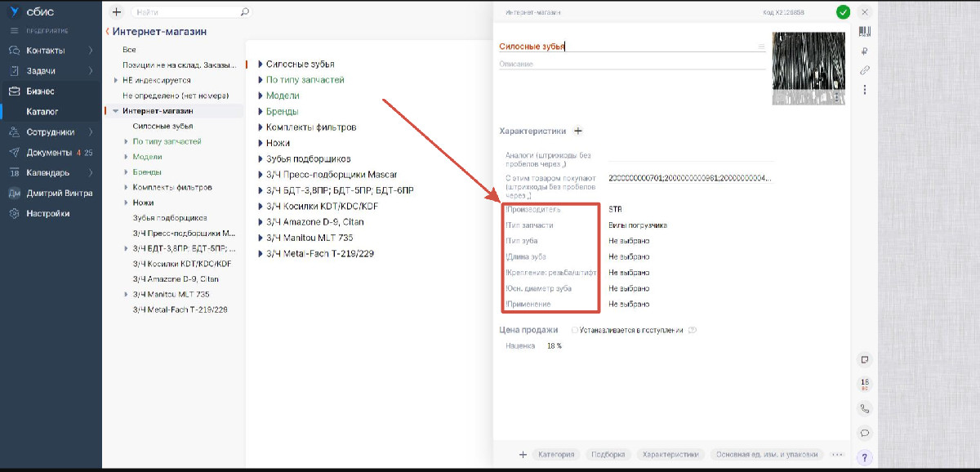Select Все in the left tree
980x472 pixels.
click(x=129, y=50)
